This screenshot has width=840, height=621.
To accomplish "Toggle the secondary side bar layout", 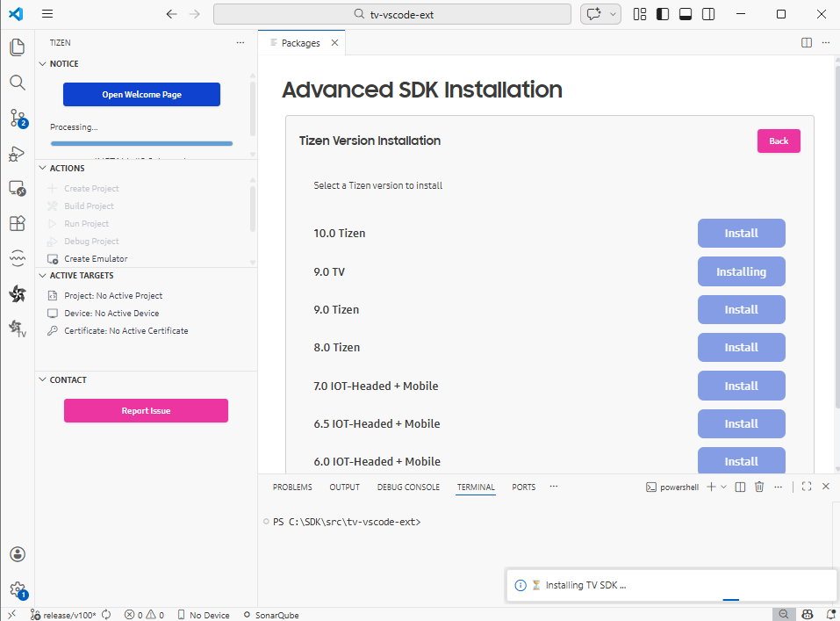I will tap(708, 14).
